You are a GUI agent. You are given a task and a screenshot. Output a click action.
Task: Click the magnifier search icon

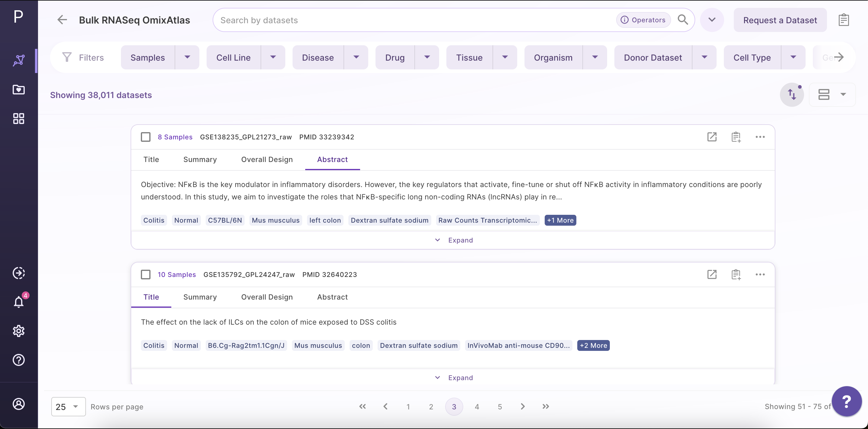683,20
